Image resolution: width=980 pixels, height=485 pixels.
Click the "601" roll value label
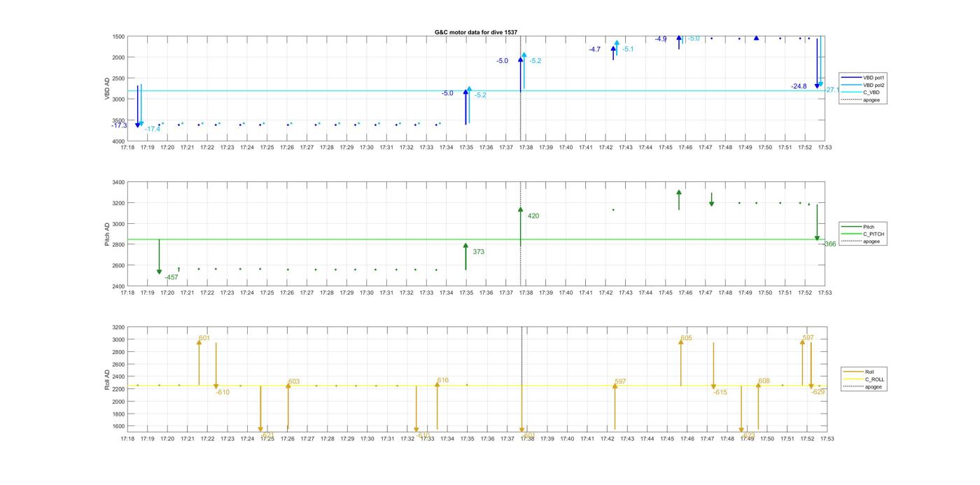pos(204,338)
